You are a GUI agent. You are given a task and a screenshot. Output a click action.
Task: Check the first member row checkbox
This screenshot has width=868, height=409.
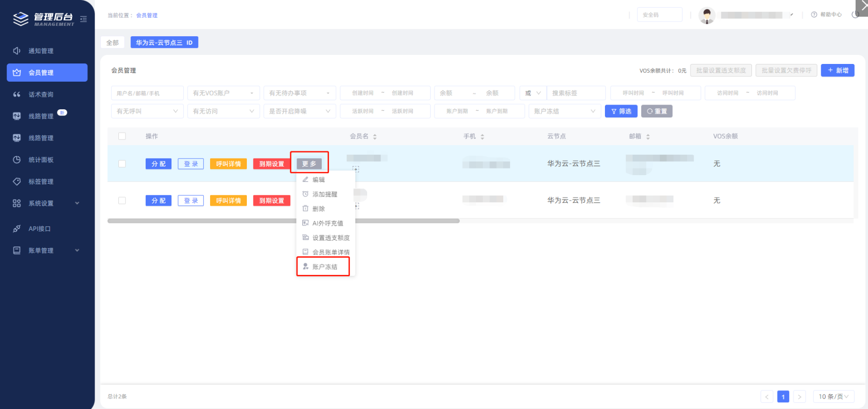coord(122,164)
